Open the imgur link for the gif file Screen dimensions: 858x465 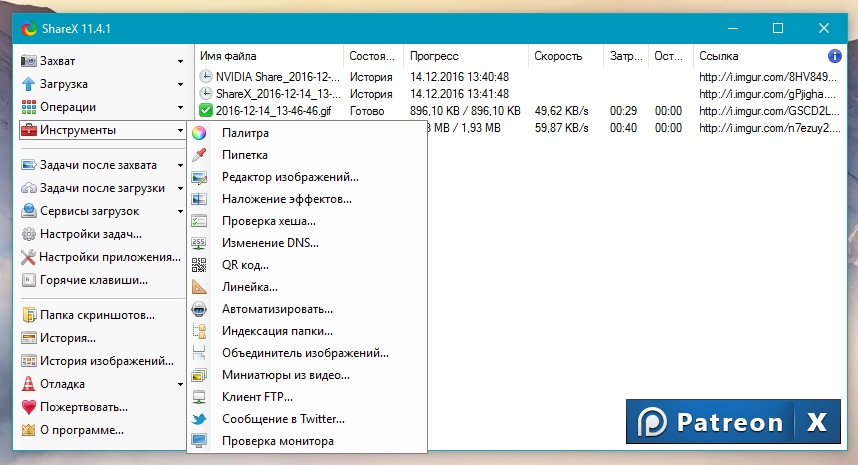coord(769,111)
